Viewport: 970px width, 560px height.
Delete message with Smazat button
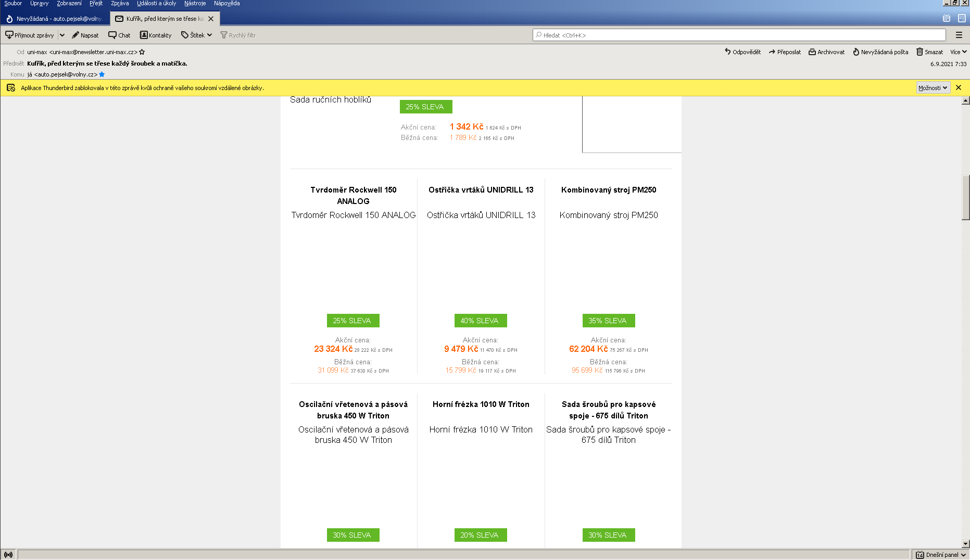pyautogui.click(x=929, y=52)
